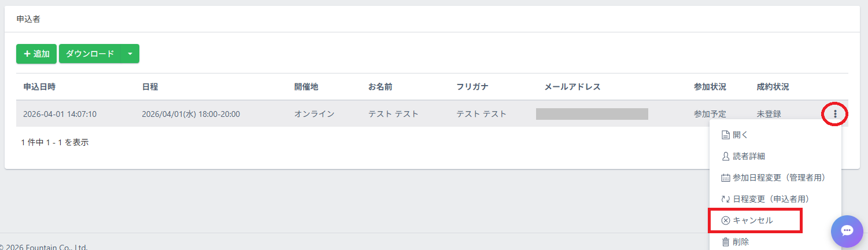
Task: Click the 未登録 status link
Action: pyautogui.click(x=769, y=114)
